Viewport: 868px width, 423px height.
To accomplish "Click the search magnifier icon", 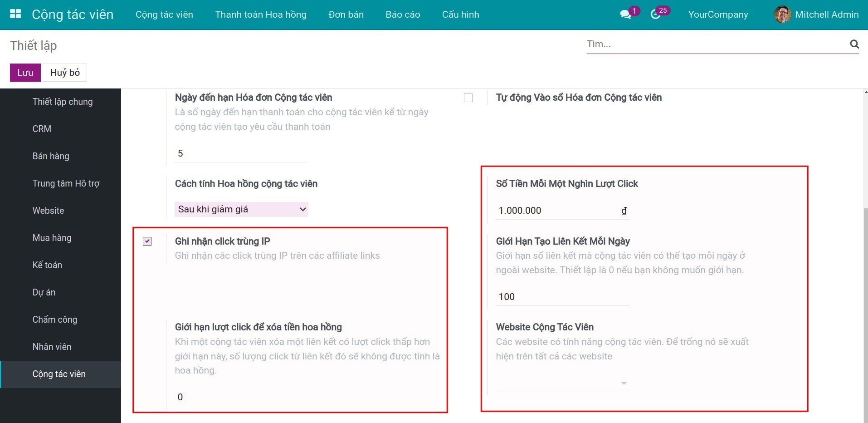I will click(x=854, y=44).
